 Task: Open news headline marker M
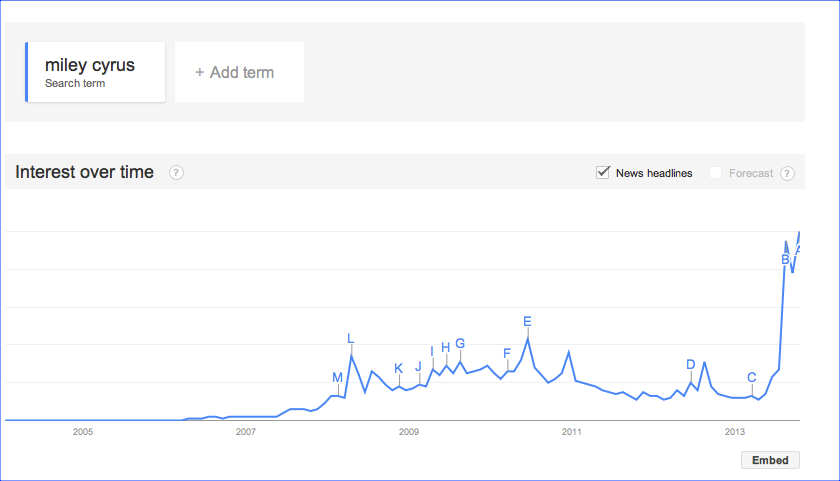click(337, 377)
